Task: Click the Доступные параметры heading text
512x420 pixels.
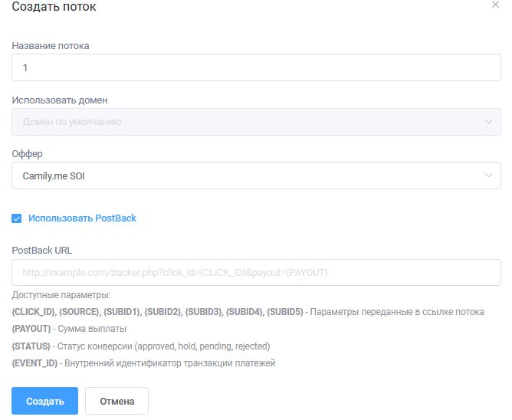Action: coord(61,295)
